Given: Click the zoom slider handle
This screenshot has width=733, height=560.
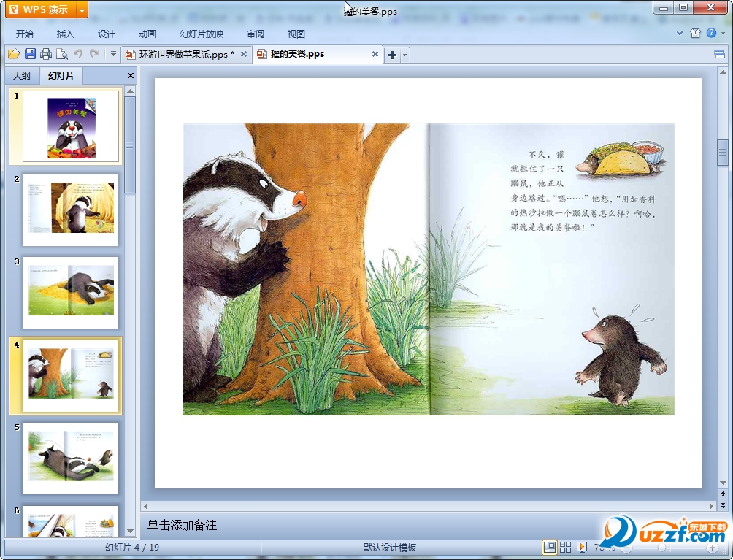Looking at the screenshot, I should click(661, 548).
